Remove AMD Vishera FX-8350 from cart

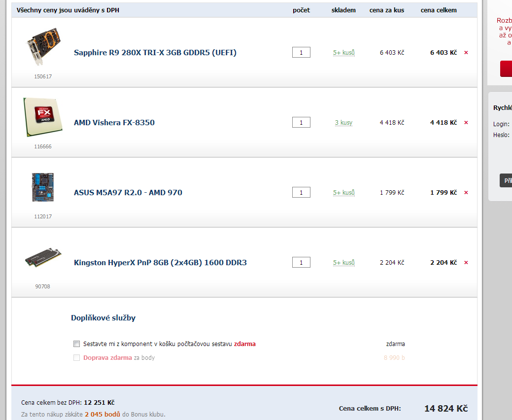(x=466, y=123)
